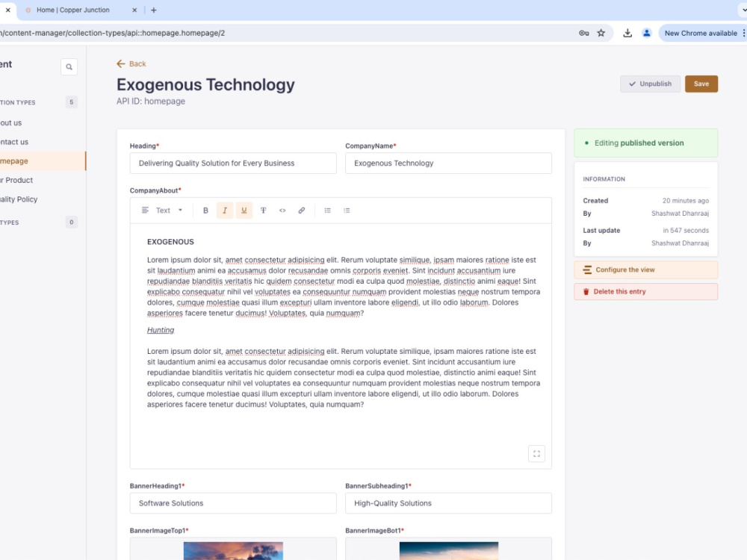Click the INFORMATION panel heading
The image size is (747, 560).
coord(604,179)
